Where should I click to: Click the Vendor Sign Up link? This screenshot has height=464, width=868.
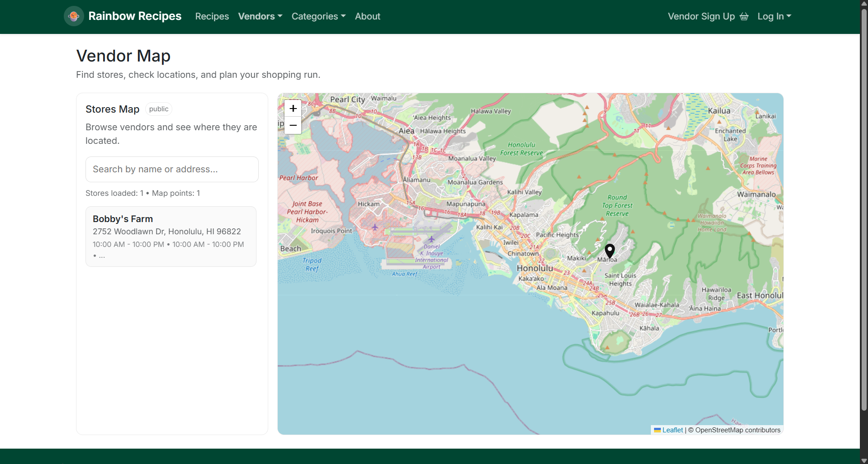tap(701, 16)
